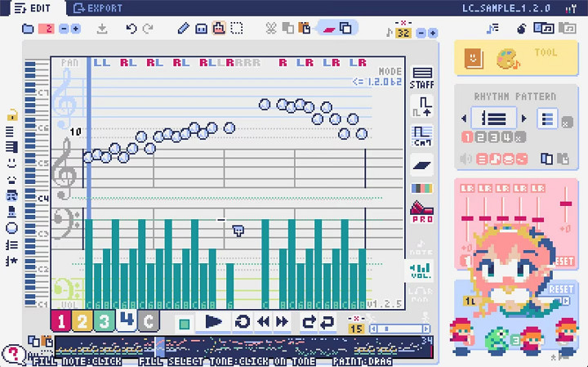The width and height of the screenshot is (588, 367).
Task: Copy the rhythm pattern with copy icon
Action: click(546, 159)
